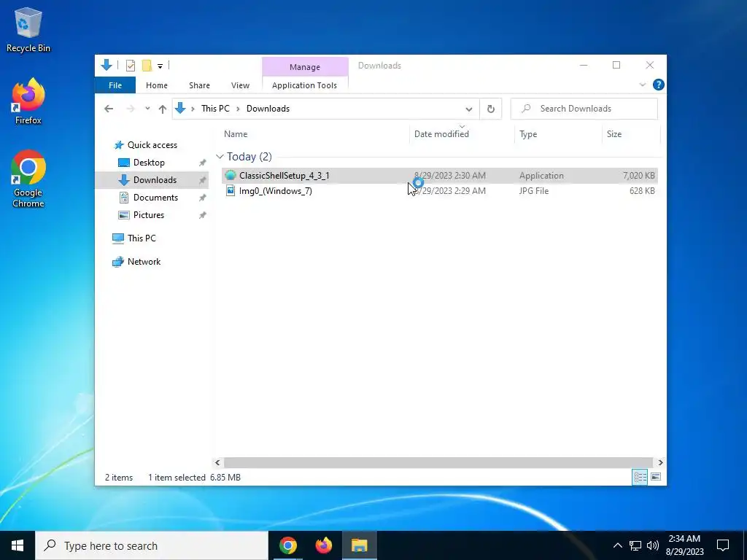Viewport: 747px width, 560px height.
Task: Open the Windows Start menu
Action: click(18, 545)
